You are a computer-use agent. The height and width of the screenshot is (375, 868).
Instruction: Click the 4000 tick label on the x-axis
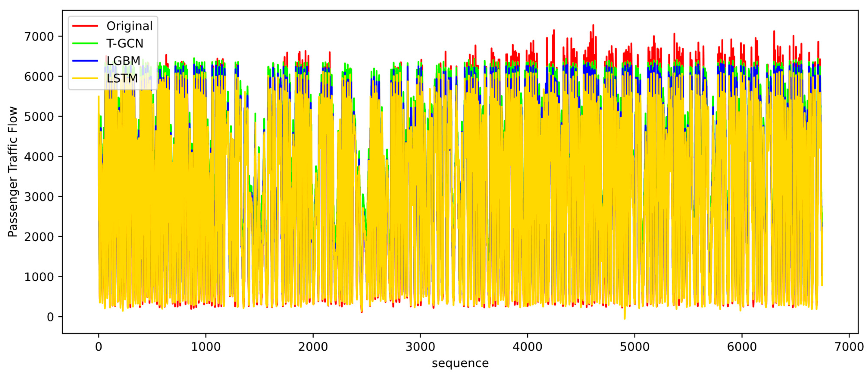click(x=527, y=347)
